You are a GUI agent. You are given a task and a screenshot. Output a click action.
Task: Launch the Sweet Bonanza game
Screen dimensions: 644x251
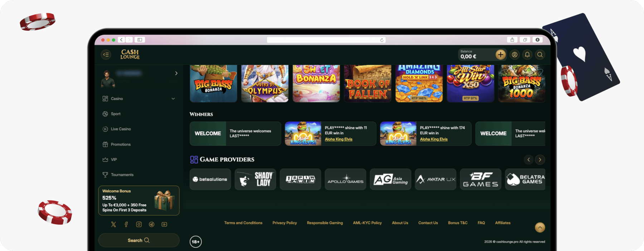316,84
